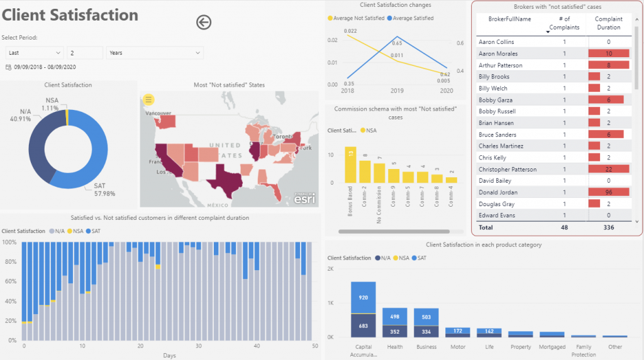Click the back arrow button
644x360 pixels.
204,23
